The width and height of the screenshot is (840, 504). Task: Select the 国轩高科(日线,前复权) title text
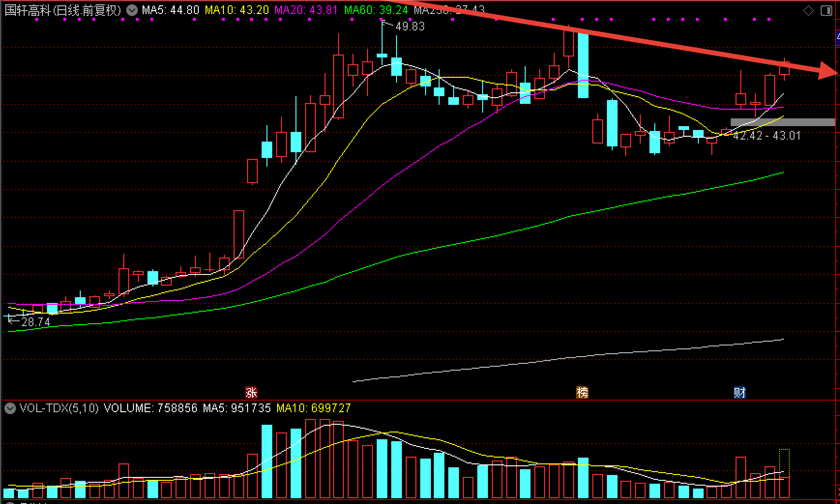coord(62,10)
